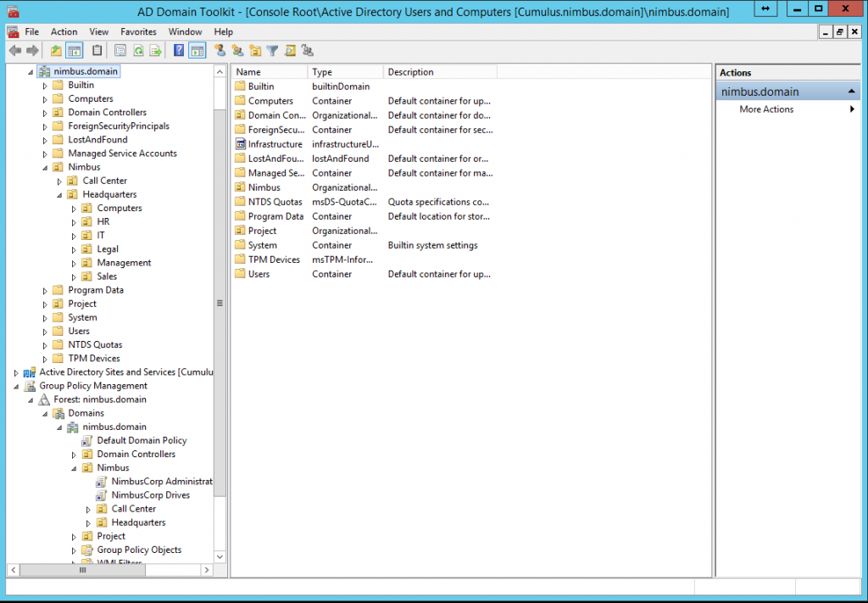Select TPM Devices row in list
The width and height of the screenshot is (868, 603).
point(363,260)
